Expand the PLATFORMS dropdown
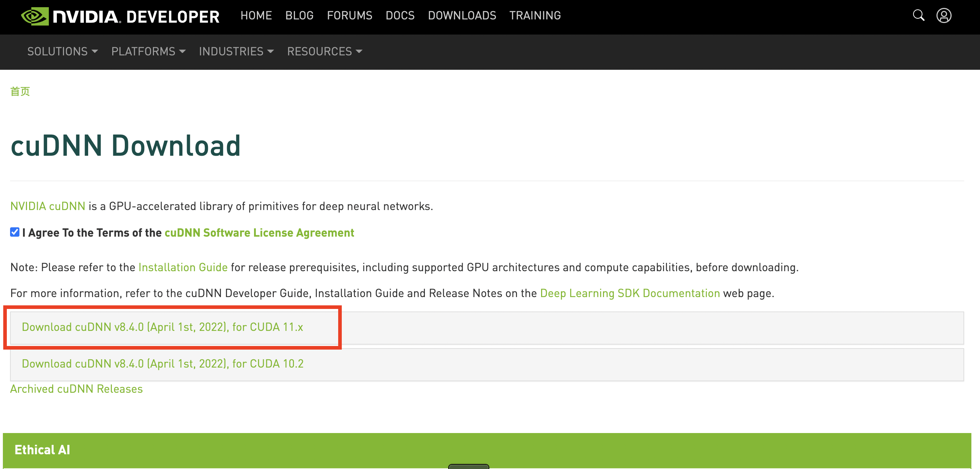This screenshot has width=980, height=469. coord(148,51)
